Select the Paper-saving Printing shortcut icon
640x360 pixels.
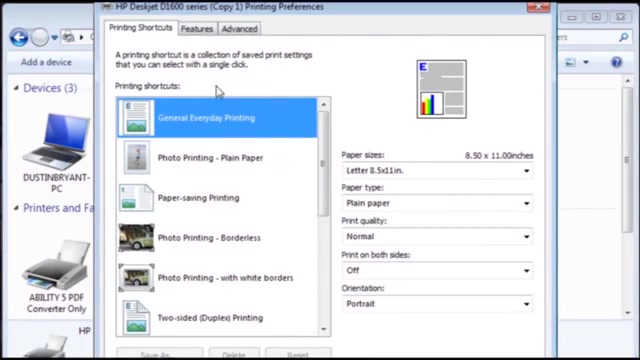pos(136,198)
